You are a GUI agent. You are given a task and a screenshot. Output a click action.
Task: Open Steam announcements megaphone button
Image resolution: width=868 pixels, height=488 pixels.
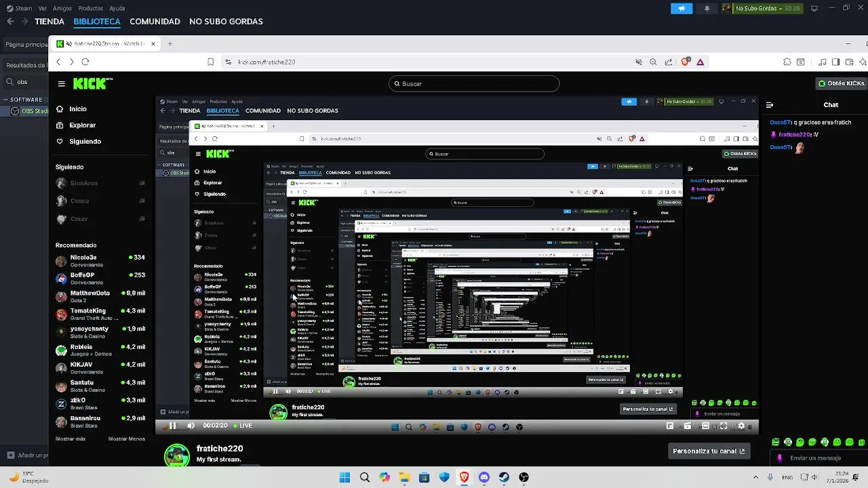682,8
